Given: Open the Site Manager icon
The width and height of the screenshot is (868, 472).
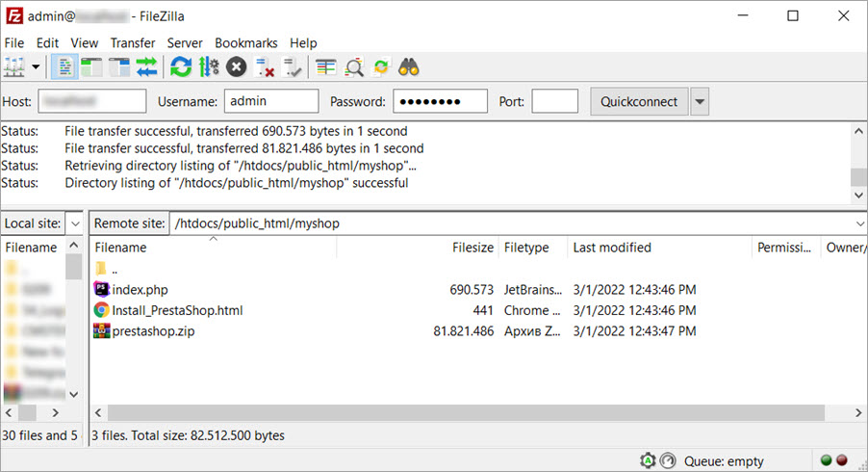Looking at the screenshot, I should 14,67.
